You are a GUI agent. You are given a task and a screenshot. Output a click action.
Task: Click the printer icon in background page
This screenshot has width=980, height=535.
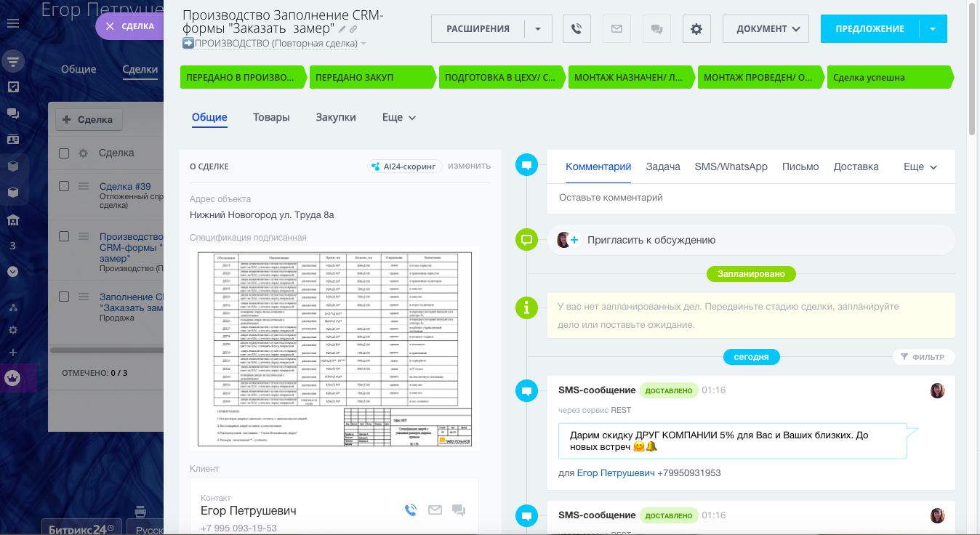pyautogui.click(x=141, y=512)
